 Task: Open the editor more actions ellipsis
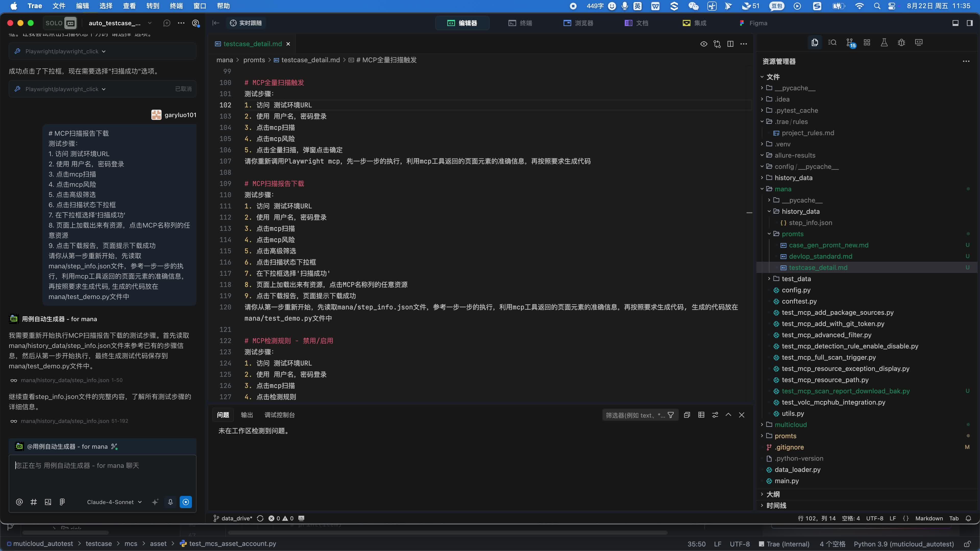coord(744,44)
